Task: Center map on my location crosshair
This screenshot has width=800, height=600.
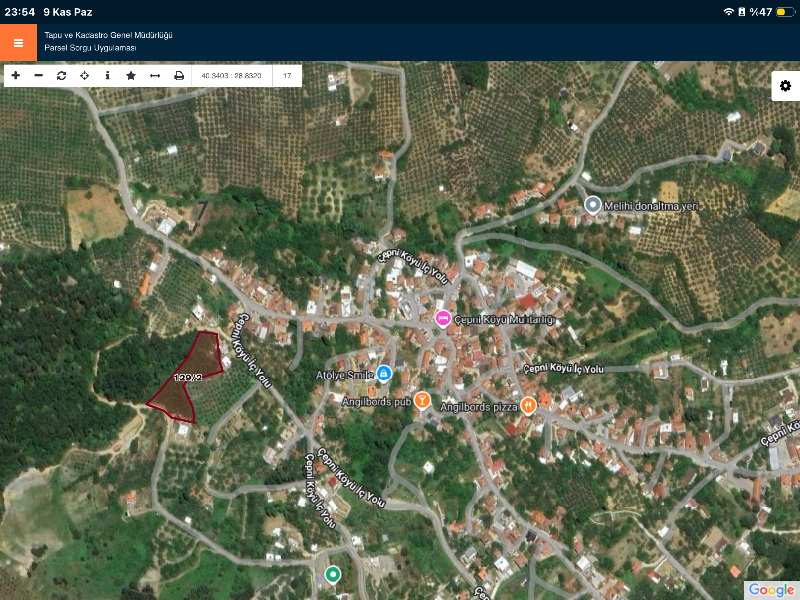Action: [x=84, y=76]
